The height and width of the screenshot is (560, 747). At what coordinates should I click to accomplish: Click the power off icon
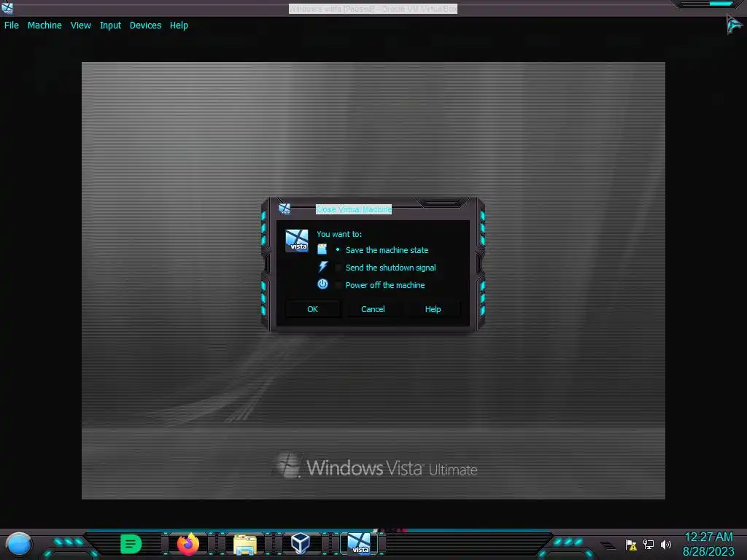pyautogui.click(x=322, y=284)
